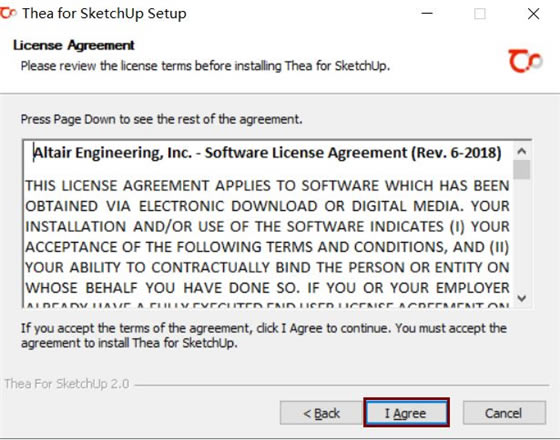This screenshot has width=560, height=440.
Task: Click the Thea For SketchUp 2.0 branding label
Action: 67,384
